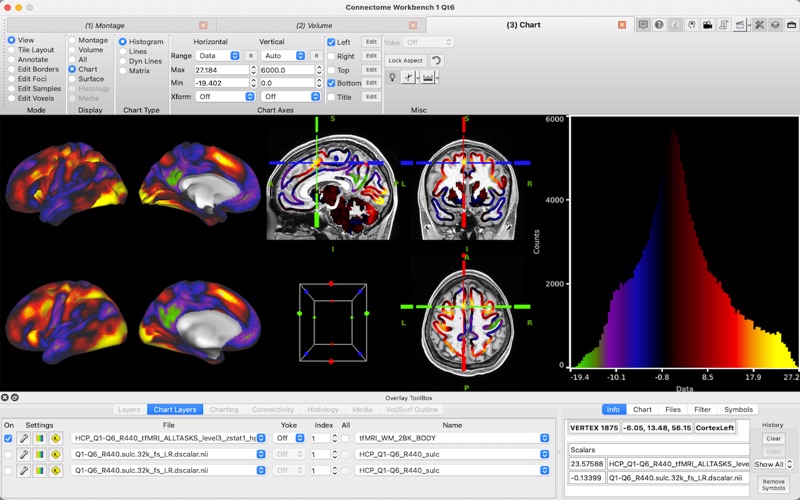Viewport: 800px width, 500px height.
Task: Open color palette for third chart layer
Action: click(39, 470)
